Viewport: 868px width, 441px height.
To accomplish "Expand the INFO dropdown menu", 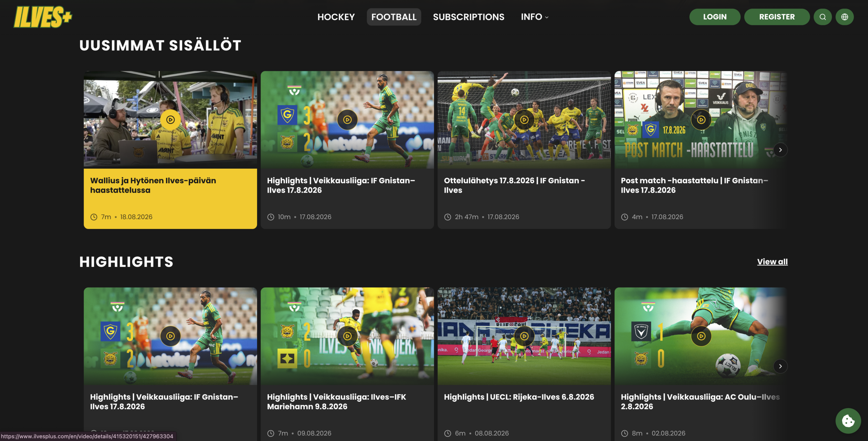I will point(535,17).
